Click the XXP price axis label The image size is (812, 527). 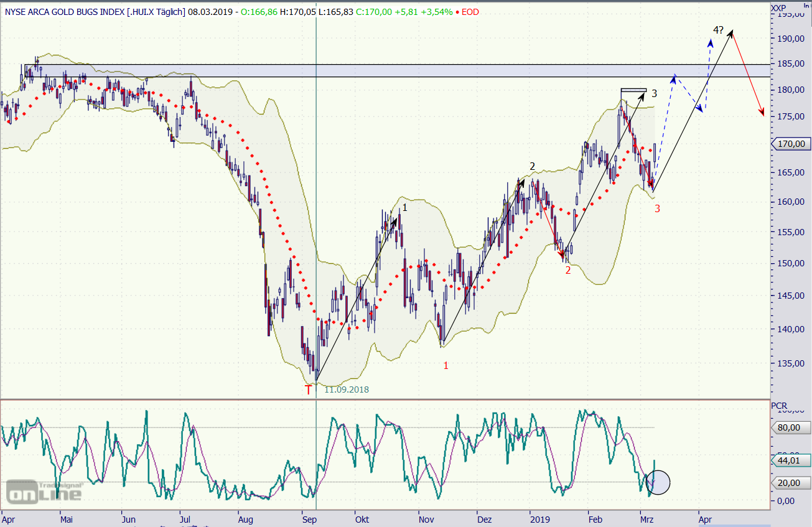tap(779, 7)
